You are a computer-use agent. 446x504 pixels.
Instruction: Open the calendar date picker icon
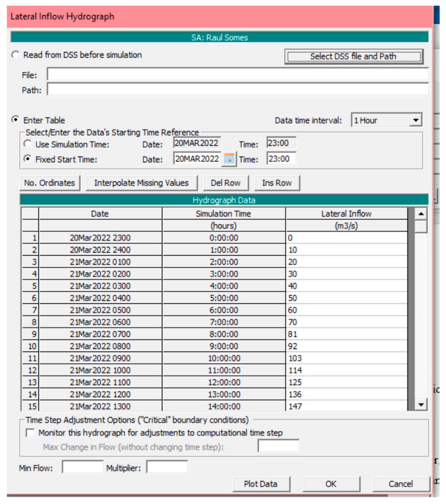click(x=229, y=159)
